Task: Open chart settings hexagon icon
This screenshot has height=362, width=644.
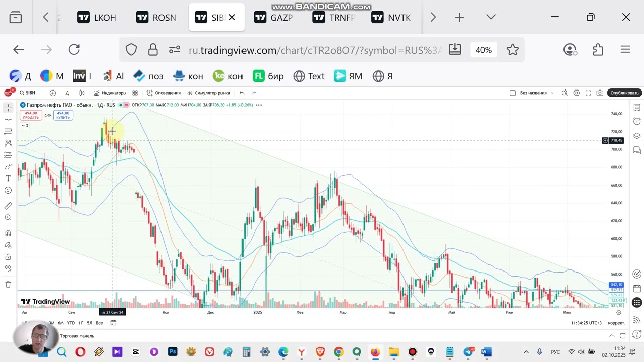Action: coord(577,93)
